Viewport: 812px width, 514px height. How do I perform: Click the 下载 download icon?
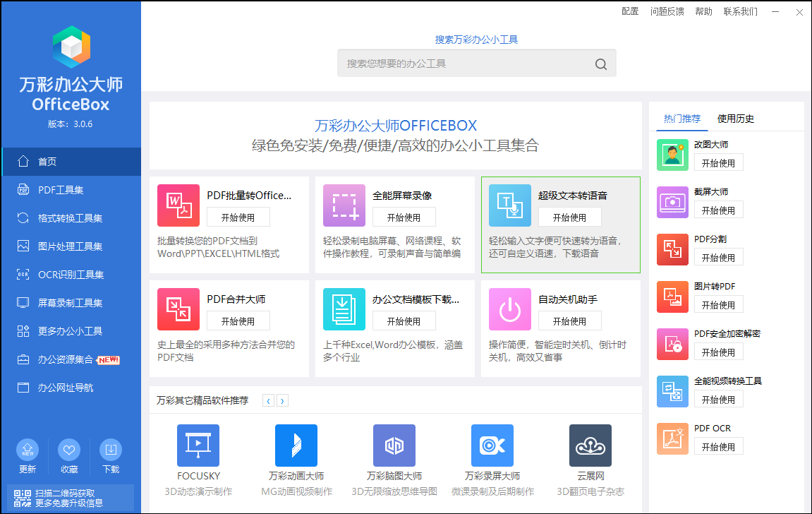point(111,450)
